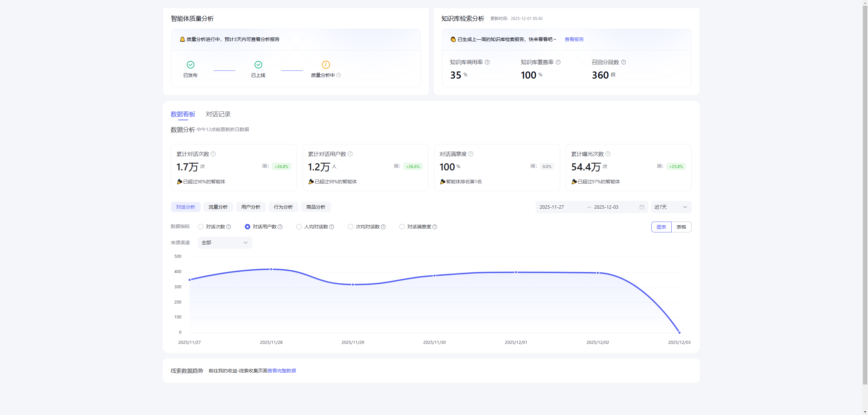Click the 2025/11/28 data point on chart
This screenshot has width=868, height=415.
(x=271, y=269)
